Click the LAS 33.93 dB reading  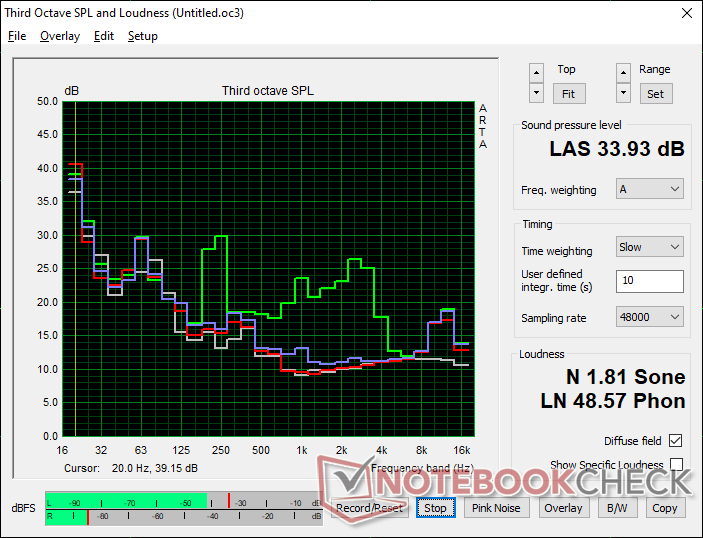click(617, 149)
